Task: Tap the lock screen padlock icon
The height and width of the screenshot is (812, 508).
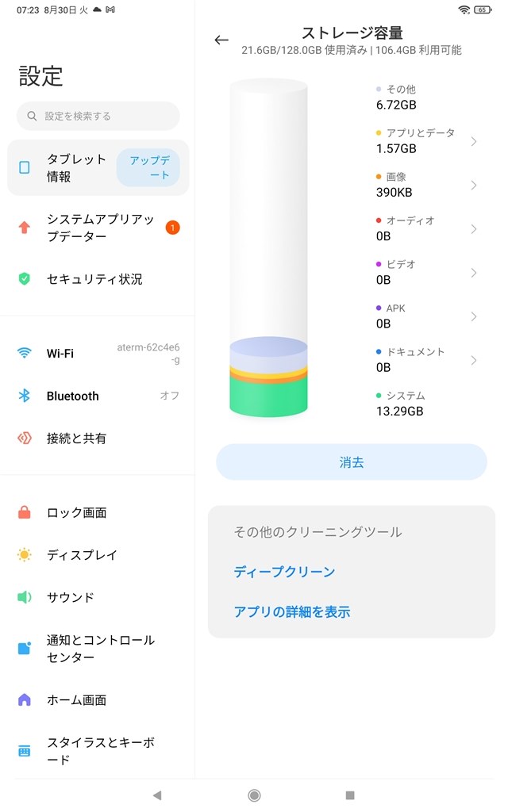Action: [x=25, y=513]
